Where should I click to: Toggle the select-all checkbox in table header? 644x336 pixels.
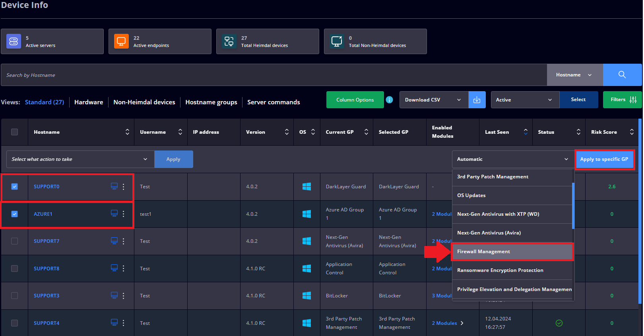[15, 132]
